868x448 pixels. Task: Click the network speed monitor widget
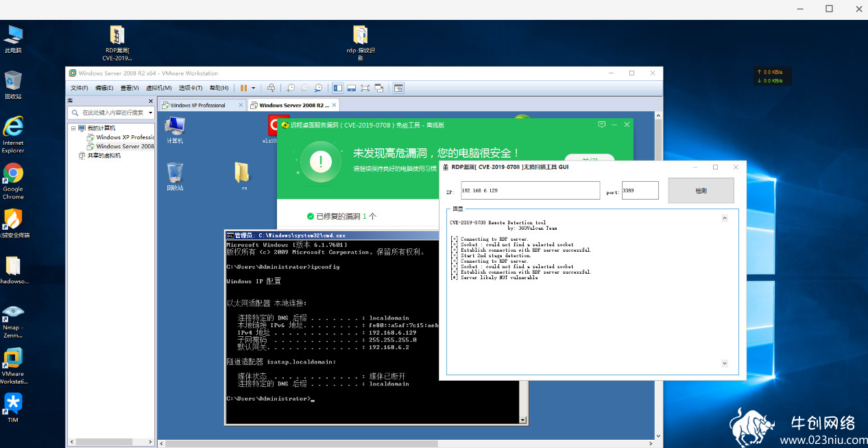(773, 76)
